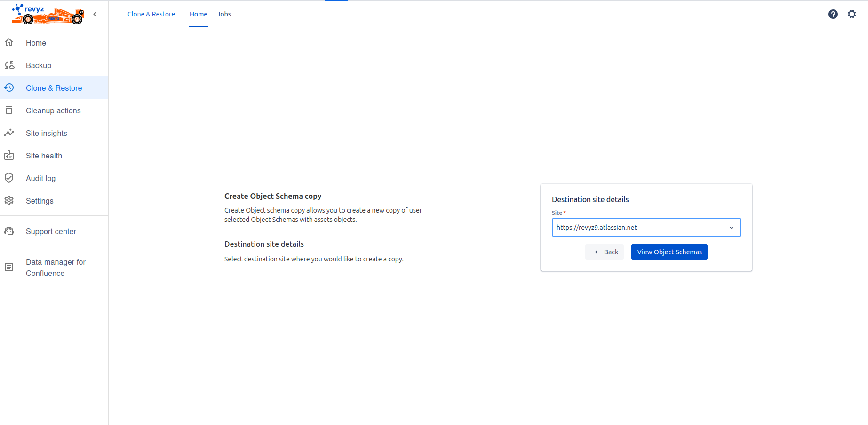Open Settings from the sidebar gear icon
Screen dimensions: 868x425
click(9, 200)
